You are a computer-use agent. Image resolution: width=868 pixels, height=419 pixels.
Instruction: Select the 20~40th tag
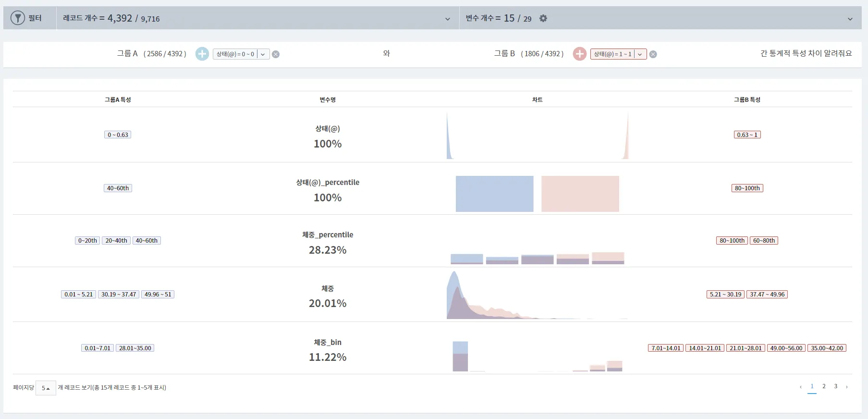pos(116,240)
